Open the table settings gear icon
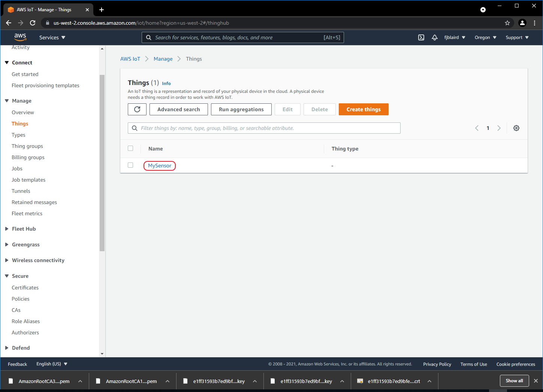Viewport: 543px width, 392px height. tap(516, 128)
